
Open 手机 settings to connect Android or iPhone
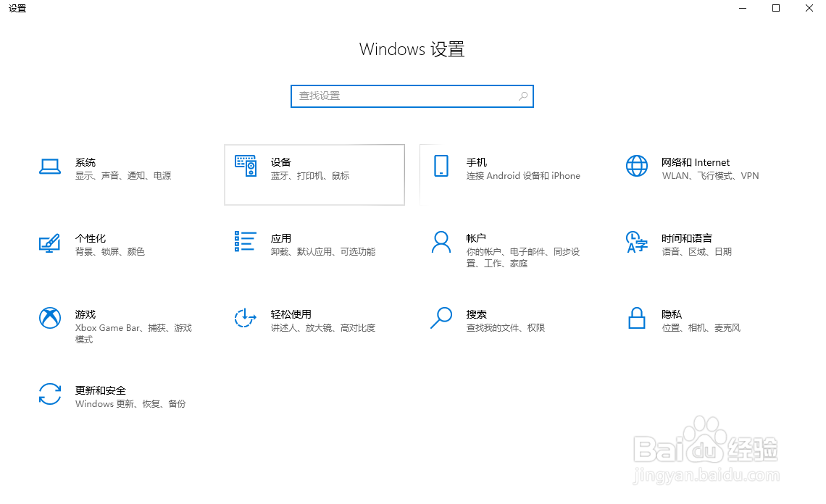[443, 167]
